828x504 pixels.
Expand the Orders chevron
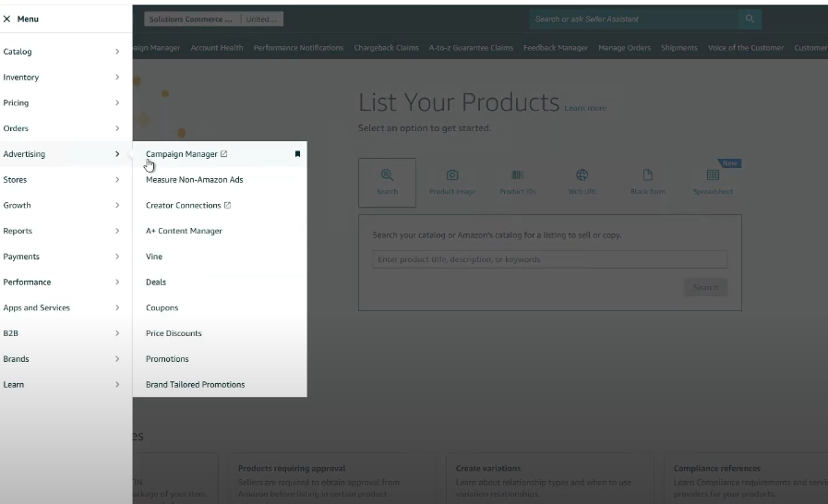point(117,128)
